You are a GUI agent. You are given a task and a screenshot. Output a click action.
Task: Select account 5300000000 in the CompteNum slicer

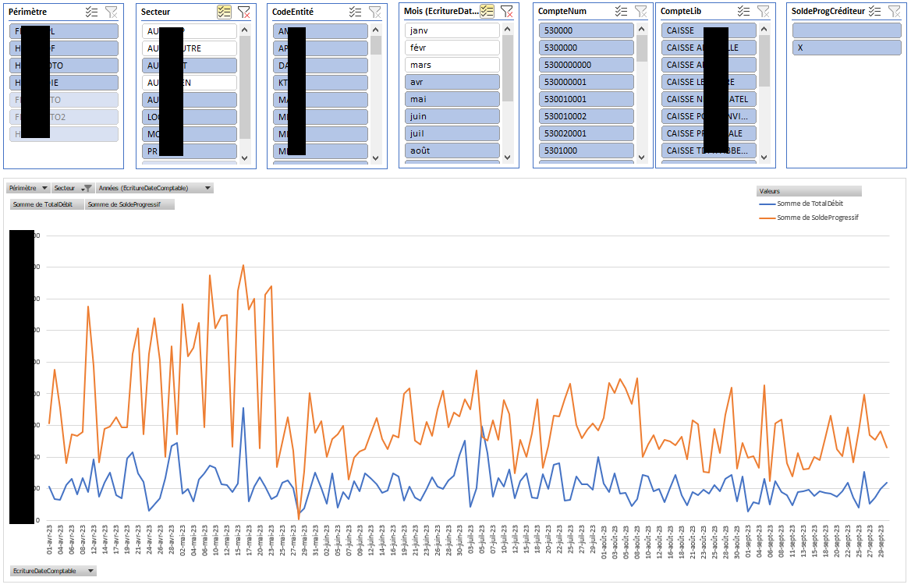click(587, 65)
